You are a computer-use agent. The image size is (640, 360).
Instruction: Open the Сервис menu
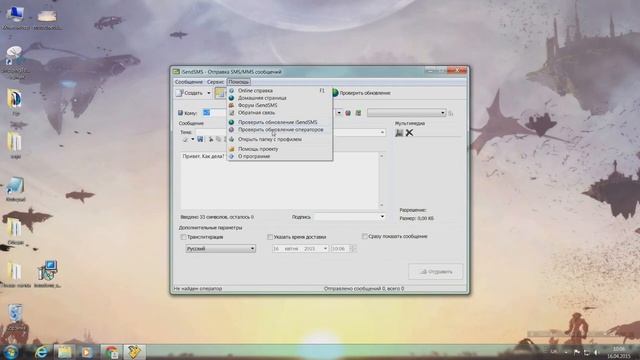(215, 82)
